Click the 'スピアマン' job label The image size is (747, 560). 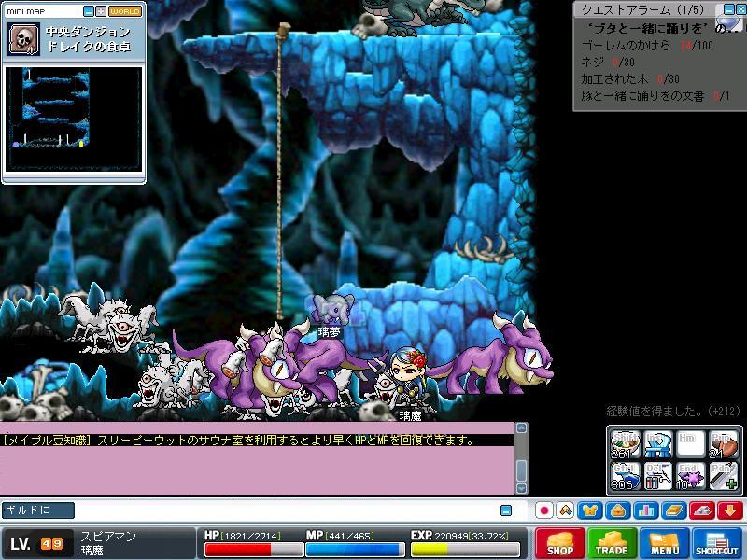pos(108,537)
